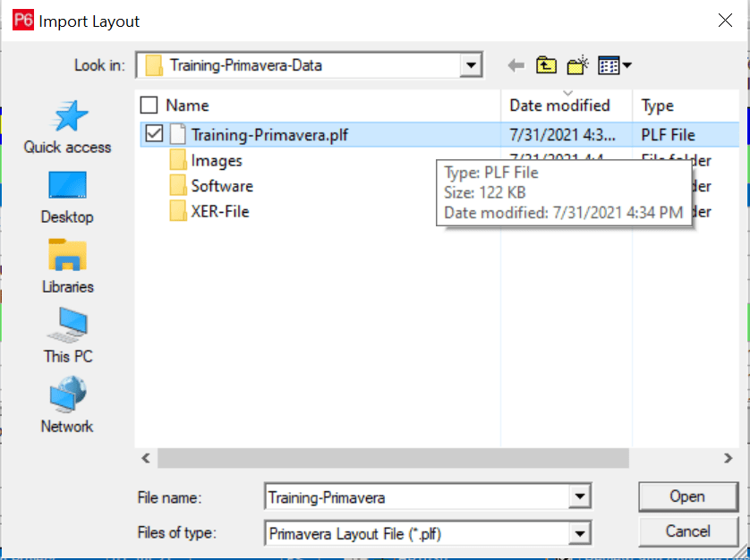Expand the View menu dropdown arrow

tap(627, 65)
